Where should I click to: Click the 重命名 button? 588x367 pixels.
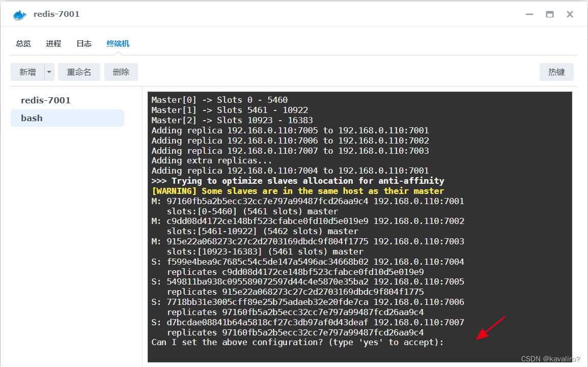point(79,72)
